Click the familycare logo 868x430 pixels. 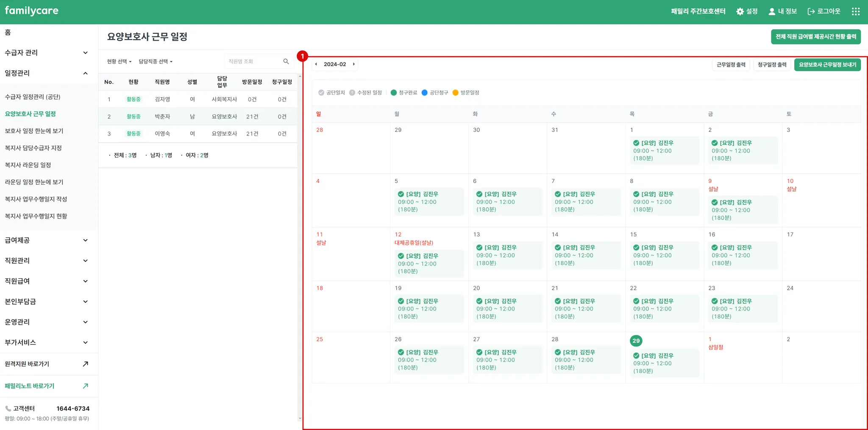pos(32,11)
